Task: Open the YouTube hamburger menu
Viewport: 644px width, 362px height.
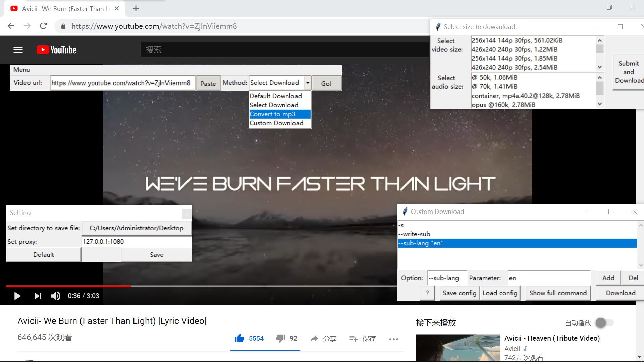Action: (18, 50)
